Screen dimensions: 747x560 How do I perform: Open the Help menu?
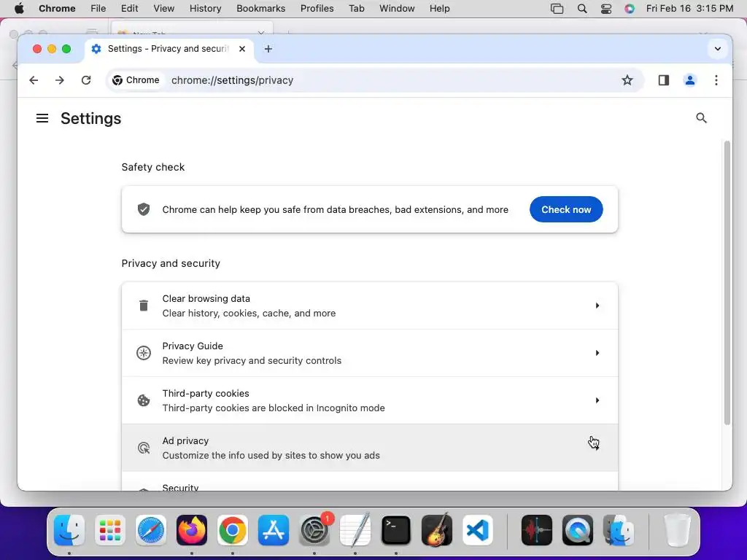[x=439, y=8]
